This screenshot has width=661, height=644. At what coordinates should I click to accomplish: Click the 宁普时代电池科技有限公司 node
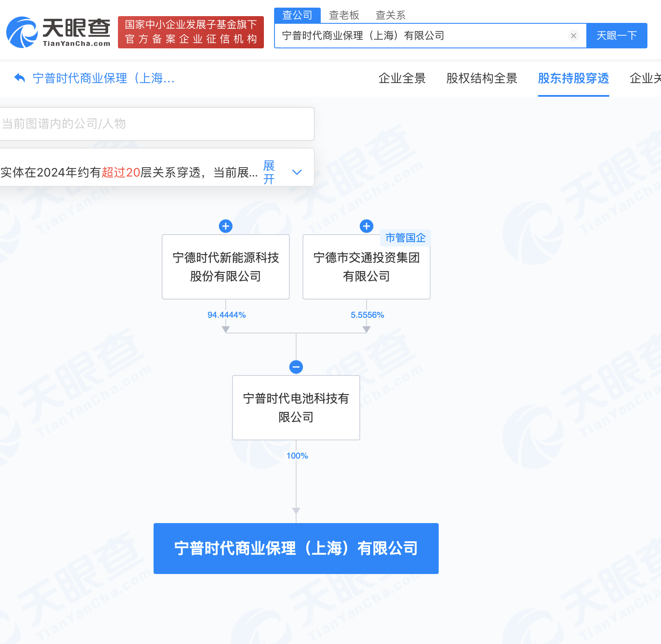(296, 408)
